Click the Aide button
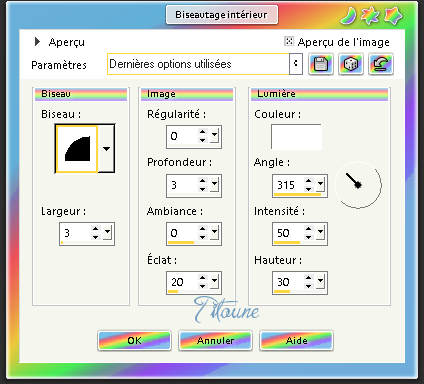 tap(296, 341)
